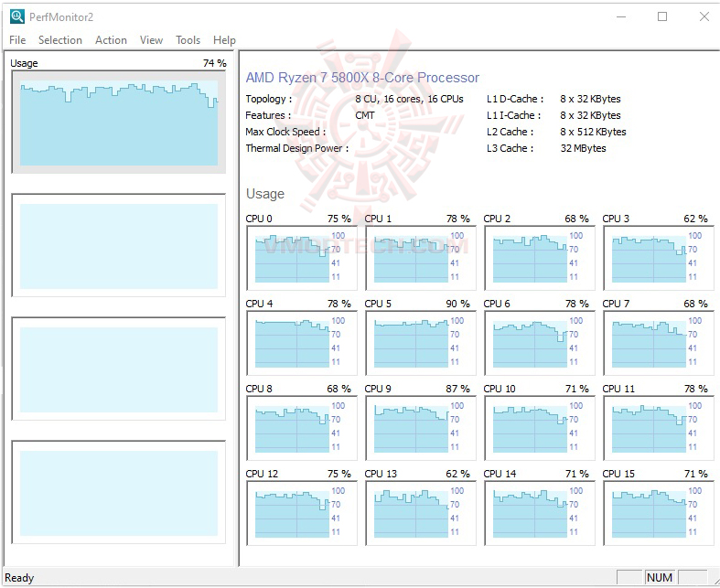Image resolution: width=720 pixels, height=588 pixels.
Task: Click the '8 CU, 16 cores, 16 CPUs' value
Action: (x=409, y=99)
